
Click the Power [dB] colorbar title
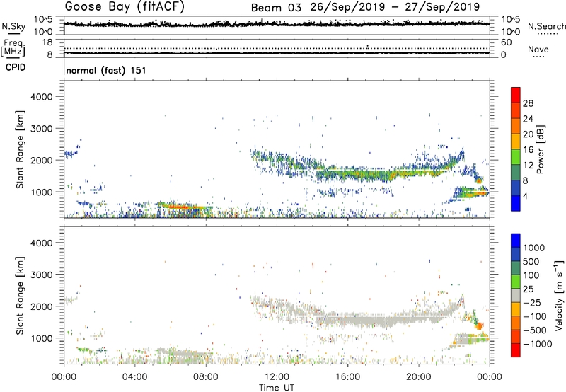click(540, 149)
